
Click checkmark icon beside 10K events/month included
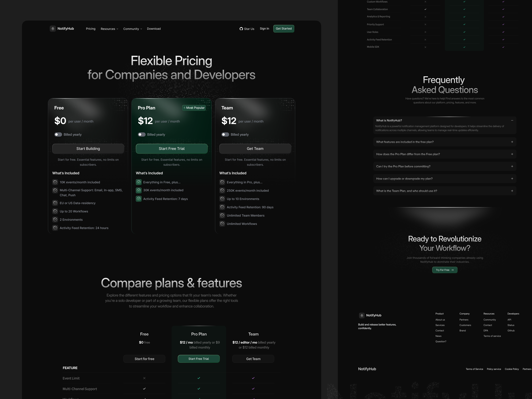tap(55, 182)
